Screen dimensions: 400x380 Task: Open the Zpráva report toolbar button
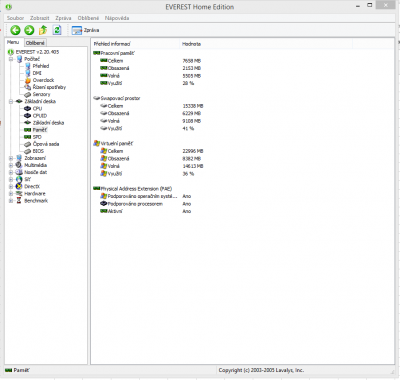[x=85, y=30]
